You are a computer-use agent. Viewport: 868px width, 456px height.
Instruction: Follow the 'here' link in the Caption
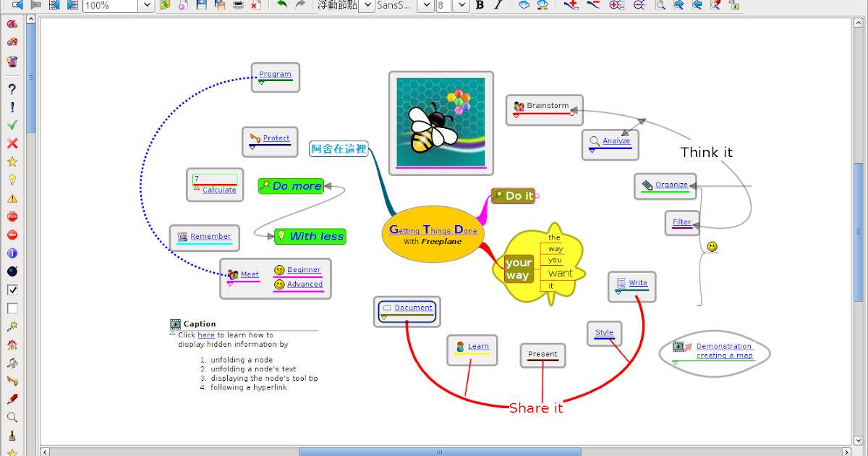point(206,335)
